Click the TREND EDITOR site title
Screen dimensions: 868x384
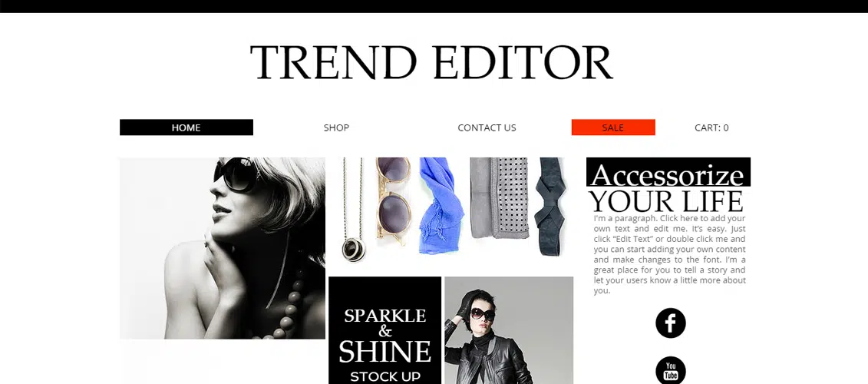point(431,63)
